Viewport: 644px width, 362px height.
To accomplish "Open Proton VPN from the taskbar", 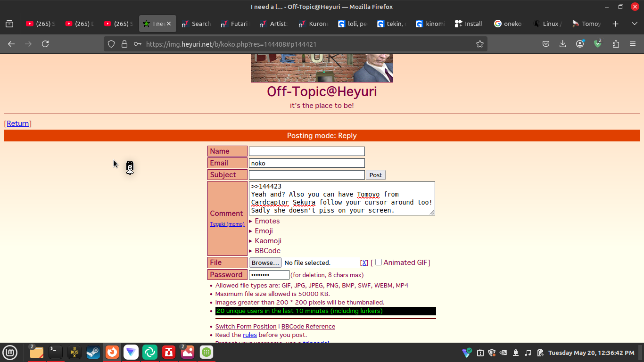I will click(x=131, y=352).
